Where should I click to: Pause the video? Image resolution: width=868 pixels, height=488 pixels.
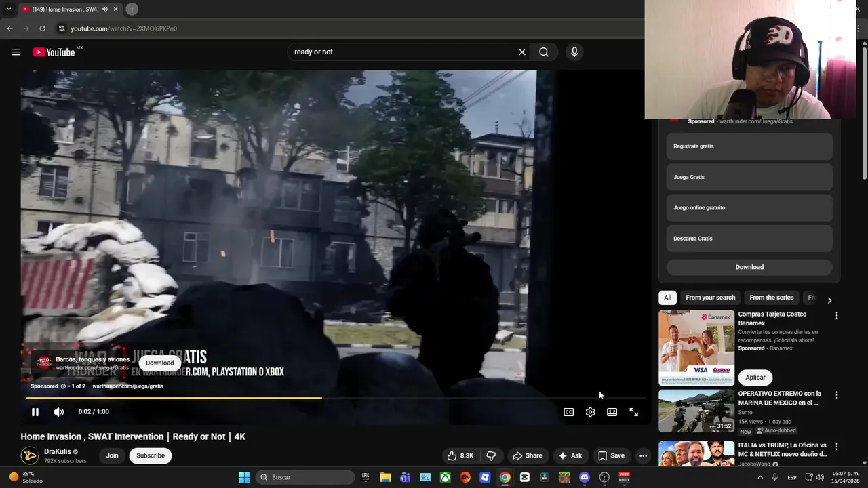click(35, 412)
